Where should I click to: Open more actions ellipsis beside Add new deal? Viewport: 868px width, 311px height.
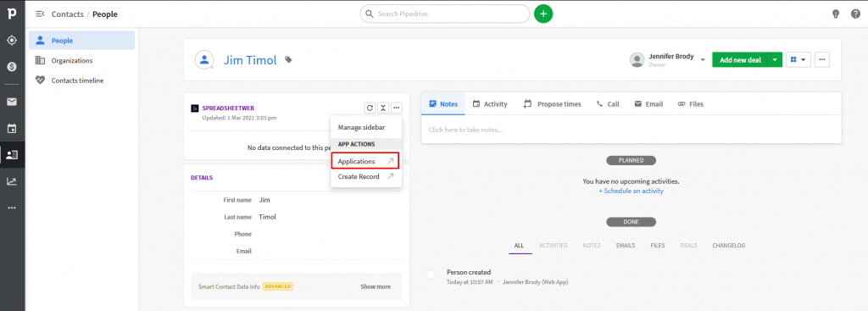point(822,60)
